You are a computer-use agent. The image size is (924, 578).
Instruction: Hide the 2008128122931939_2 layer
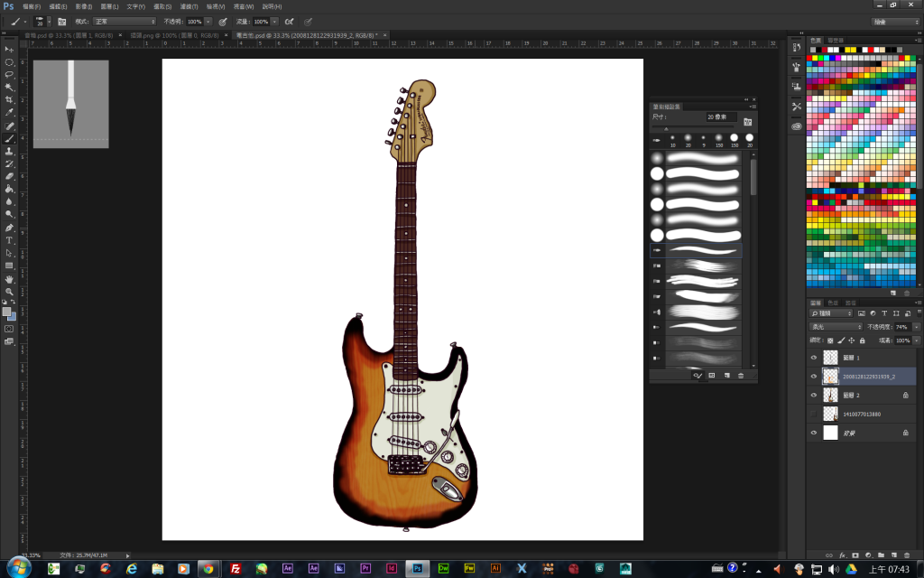click(x=814, y=377)
